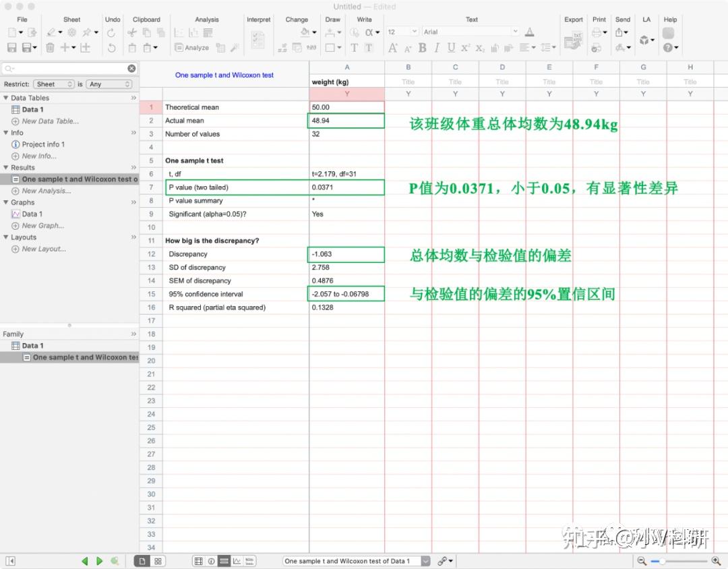728x569 pixels.
Task: Toggle underline formatting in the Text group
Action: (452, 47)
